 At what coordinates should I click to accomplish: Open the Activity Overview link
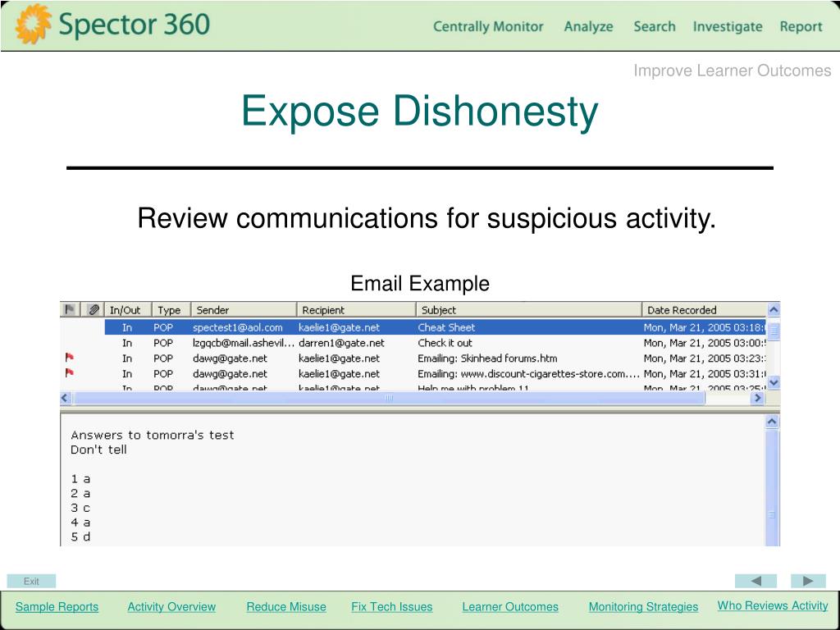point(171,607)
